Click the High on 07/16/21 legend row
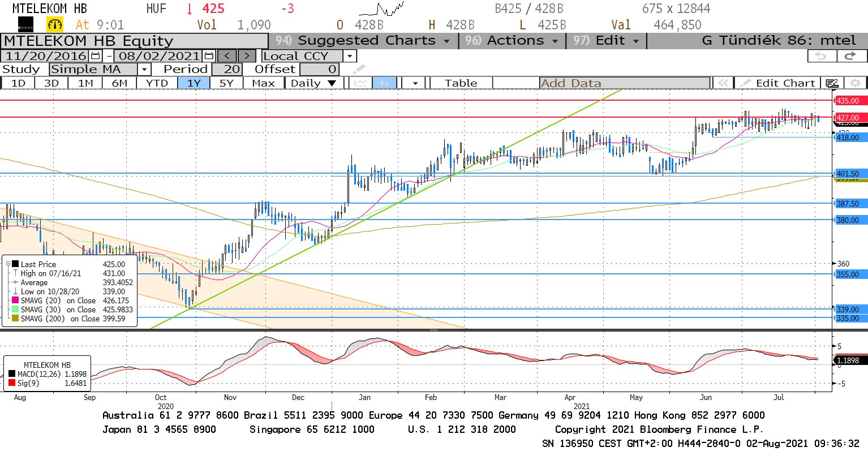 pyautogui.click(x=69, y=273)
